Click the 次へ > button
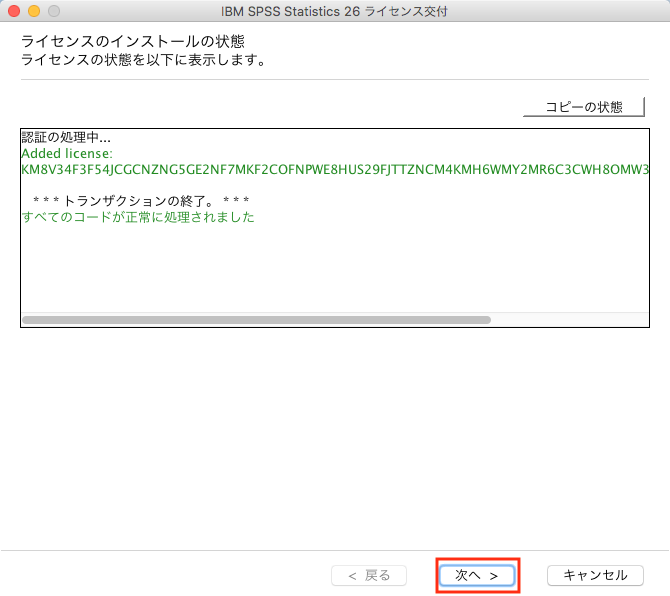This screenshot has height=596, width=670. [x=477, y=575]
